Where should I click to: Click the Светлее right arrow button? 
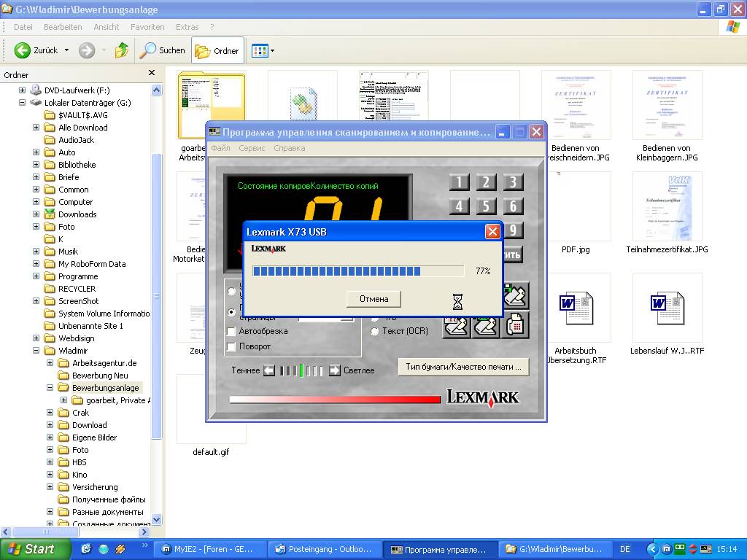pos(334,370)
